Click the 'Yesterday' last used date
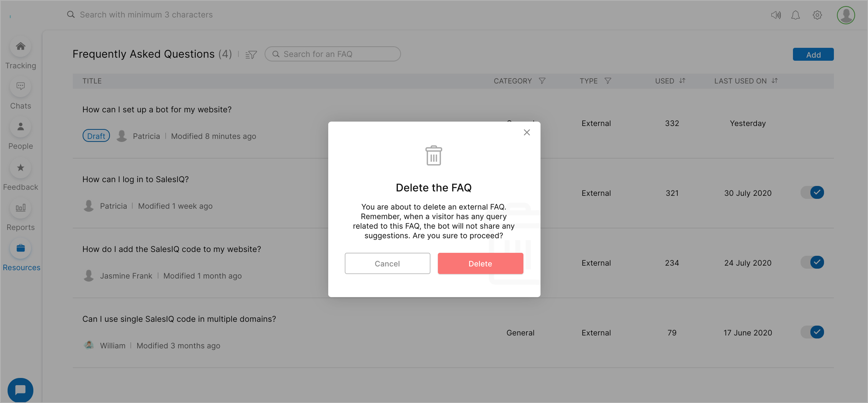Screen dimensions: 868x403 point(748,123)
